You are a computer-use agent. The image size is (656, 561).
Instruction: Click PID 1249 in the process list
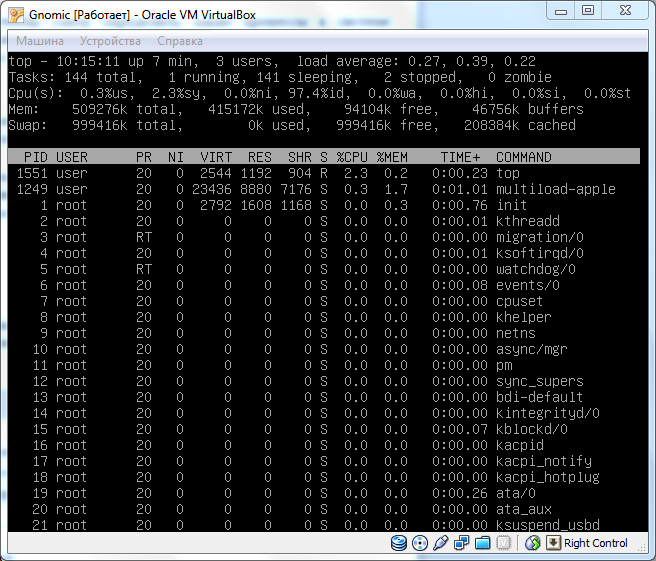[32, 189]
